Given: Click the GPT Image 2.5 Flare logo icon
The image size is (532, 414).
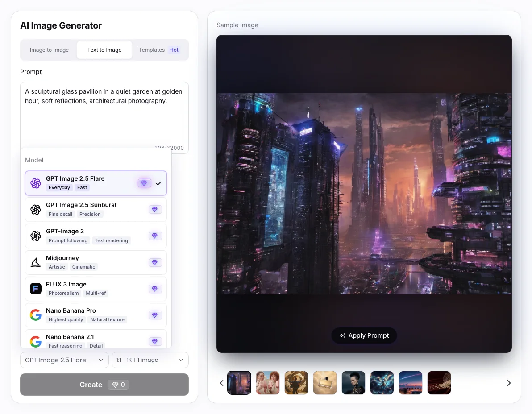Looking at the screenshot, I should (x=36, y=183).
